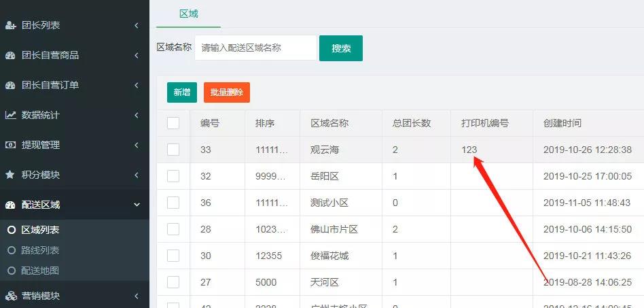The height and width of the screenshot is (308, 644).
Task: Click the 配送区域 sidebar icon
Action: 10,205
